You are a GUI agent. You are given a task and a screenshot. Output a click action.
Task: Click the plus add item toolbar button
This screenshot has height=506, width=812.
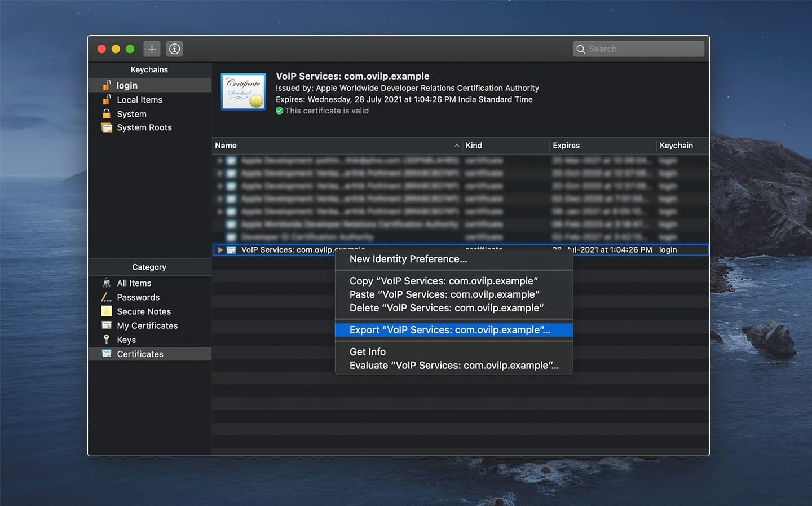point(152,49)
